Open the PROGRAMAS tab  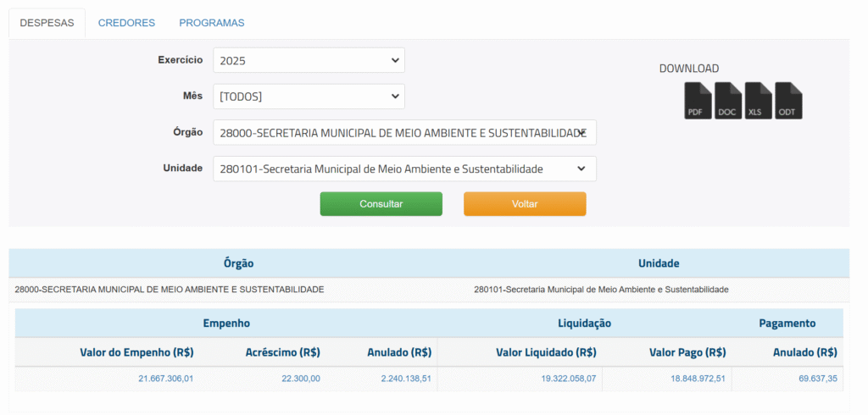tap(212, 23)
